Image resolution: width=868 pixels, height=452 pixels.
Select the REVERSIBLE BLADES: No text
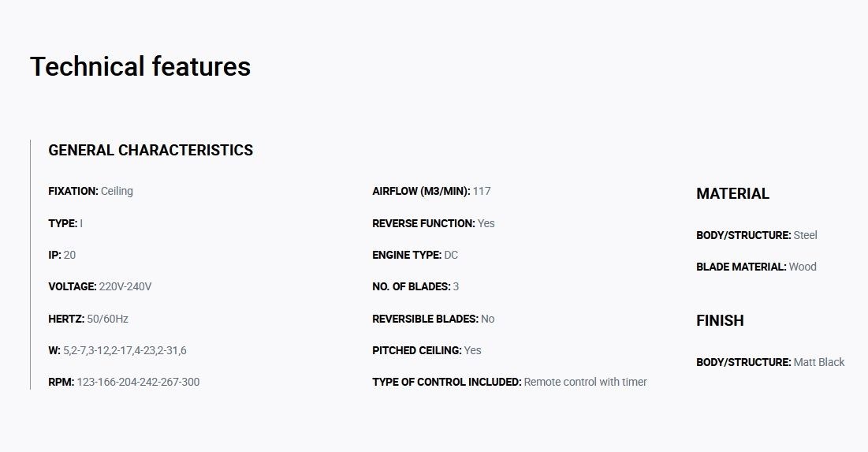click(x=434, y=319)
